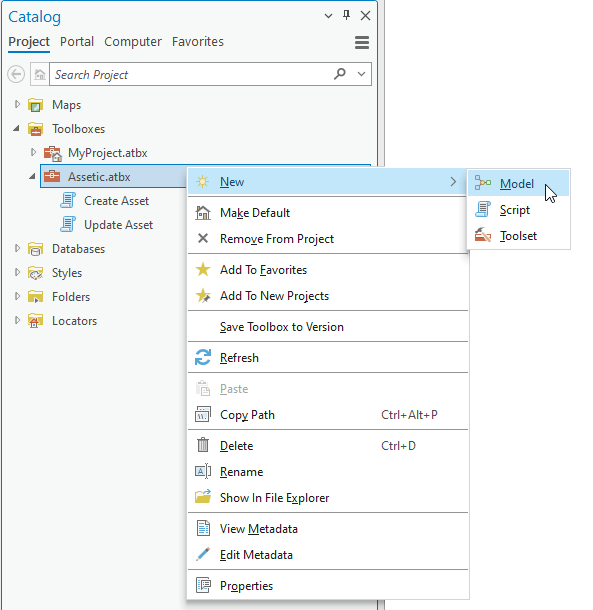This screenshot has width=593, height=610.
Task: Open the Catalog hamburger menu icon
Action: [362, 42]
